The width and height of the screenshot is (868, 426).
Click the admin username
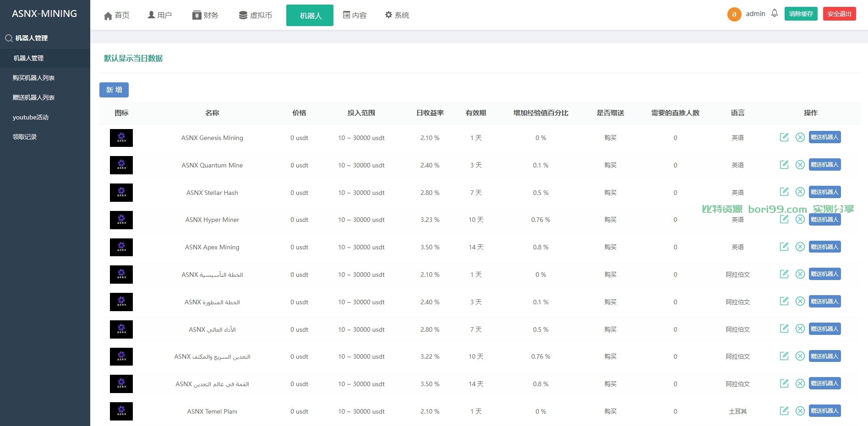click(755, 14)
